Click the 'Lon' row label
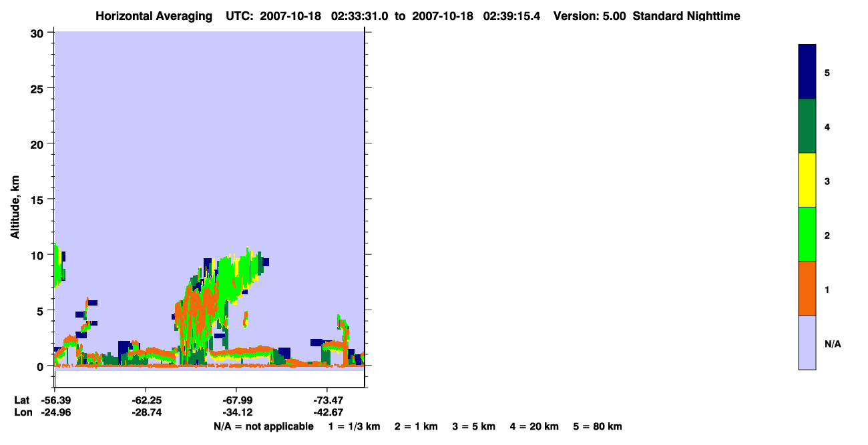The image size is (868, 445). pyautogui.click(x=23, y=412)
